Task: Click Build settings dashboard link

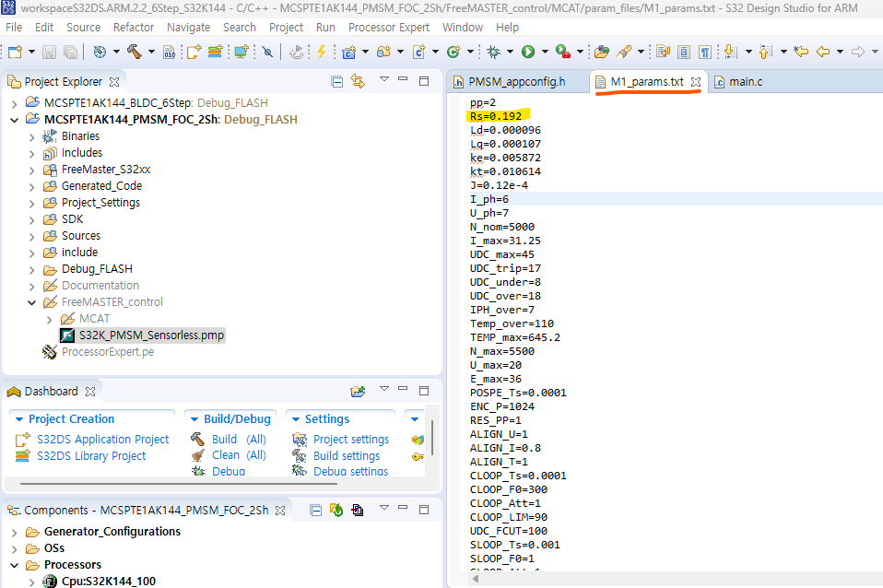Action: 347,455
